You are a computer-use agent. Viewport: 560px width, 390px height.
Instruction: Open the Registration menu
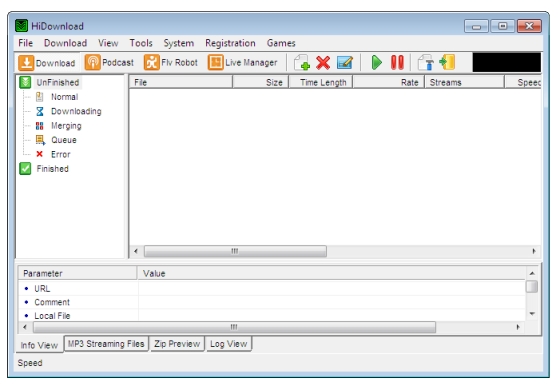click(230, 43)
